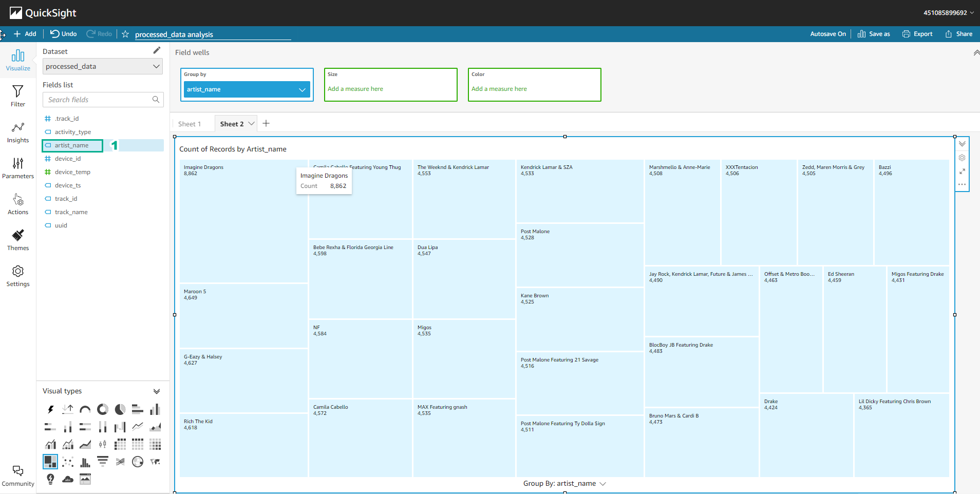This screenshot has height=494, width=980.
Task: Maximize the visual with expand icon
Action: [962, 171]
